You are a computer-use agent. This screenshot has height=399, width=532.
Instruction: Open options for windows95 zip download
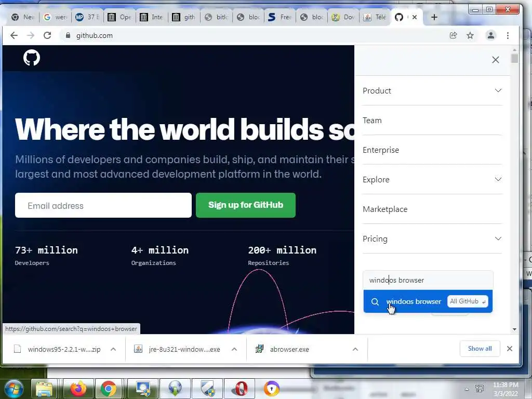point(113,349)
